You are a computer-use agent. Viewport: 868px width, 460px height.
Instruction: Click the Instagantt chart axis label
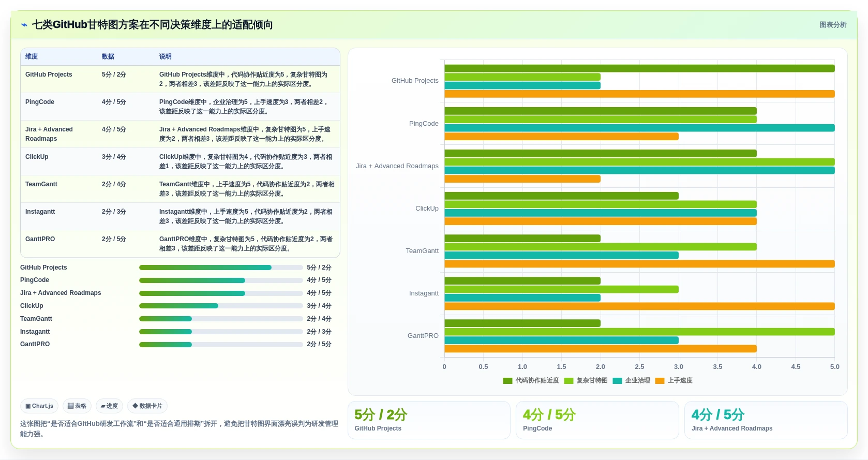424,293
